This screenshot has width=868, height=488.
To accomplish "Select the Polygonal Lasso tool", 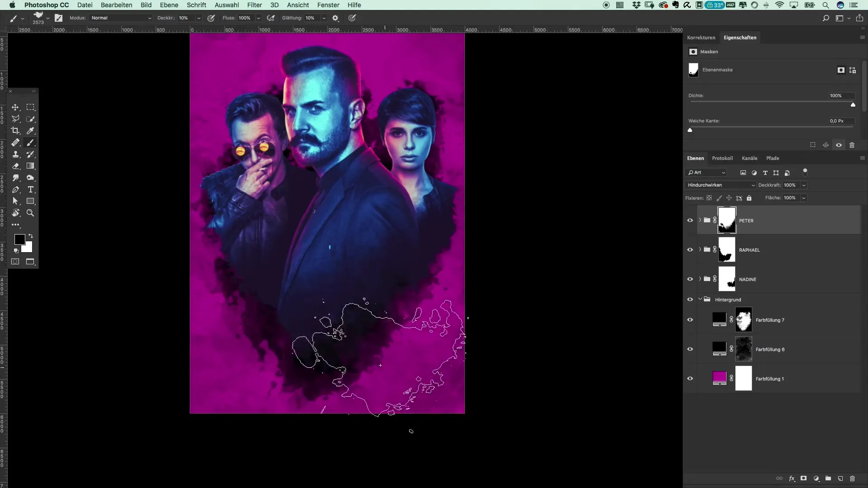I will 15,119.
